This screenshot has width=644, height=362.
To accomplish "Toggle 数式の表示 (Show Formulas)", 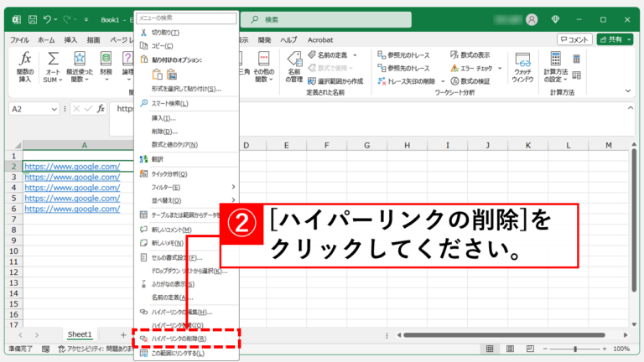I will pyautogui.click(x=476, y=54).
